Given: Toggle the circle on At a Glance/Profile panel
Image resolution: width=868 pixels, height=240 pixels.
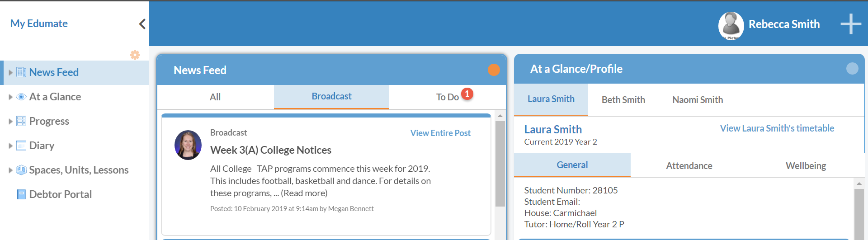Looking at the screenshot, I should point(852,69).
